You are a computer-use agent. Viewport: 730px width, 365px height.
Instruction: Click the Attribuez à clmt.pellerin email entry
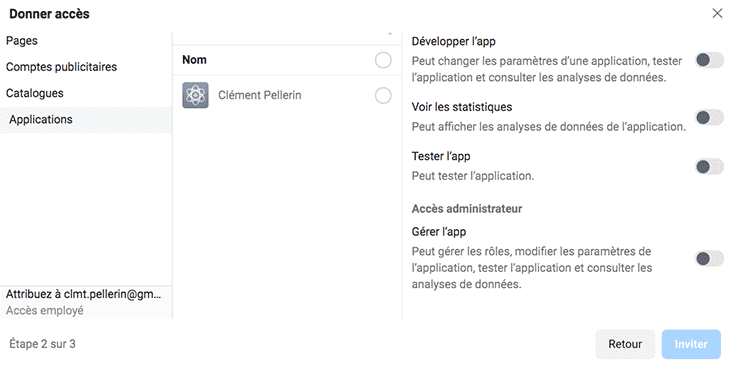pos(84,294)
